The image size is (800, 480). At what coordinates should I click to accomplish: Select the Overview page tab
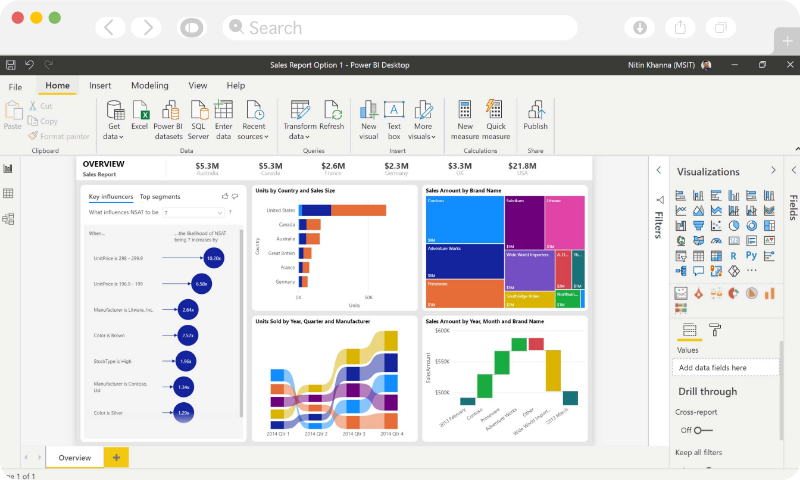[x=75, y=457]
